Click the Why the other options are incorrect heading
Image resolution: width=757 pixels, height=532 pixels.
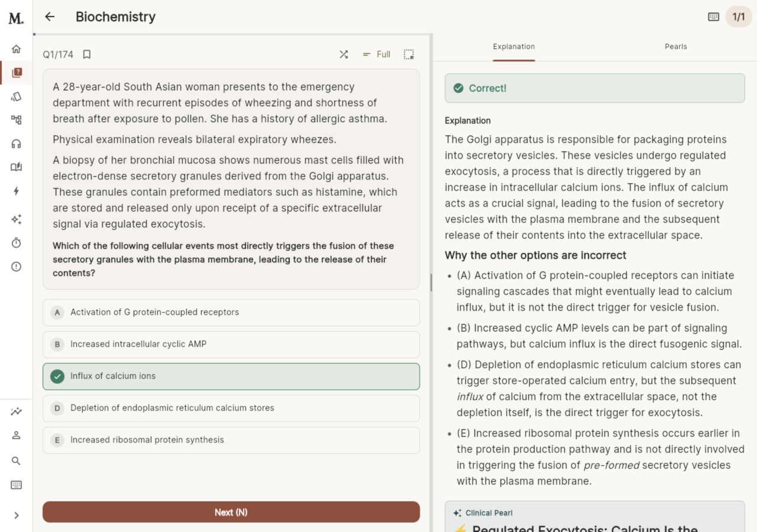click(535, 255)
